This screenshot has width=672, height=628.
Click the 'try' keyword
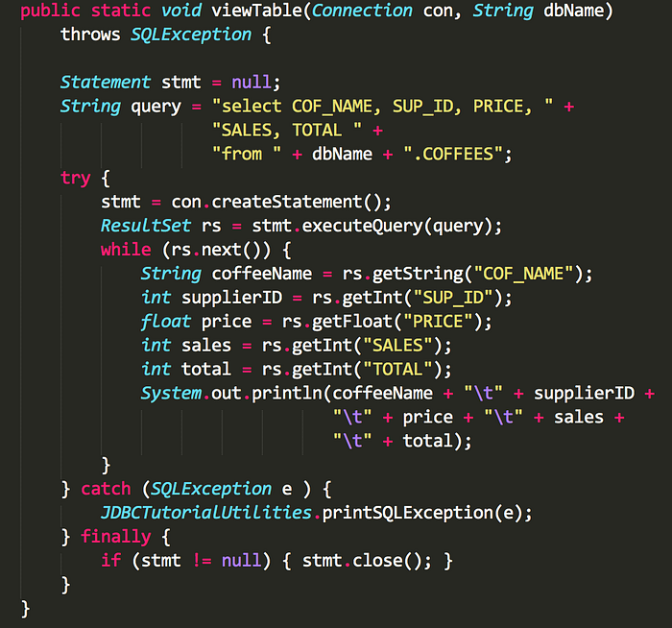pos(76,178)
